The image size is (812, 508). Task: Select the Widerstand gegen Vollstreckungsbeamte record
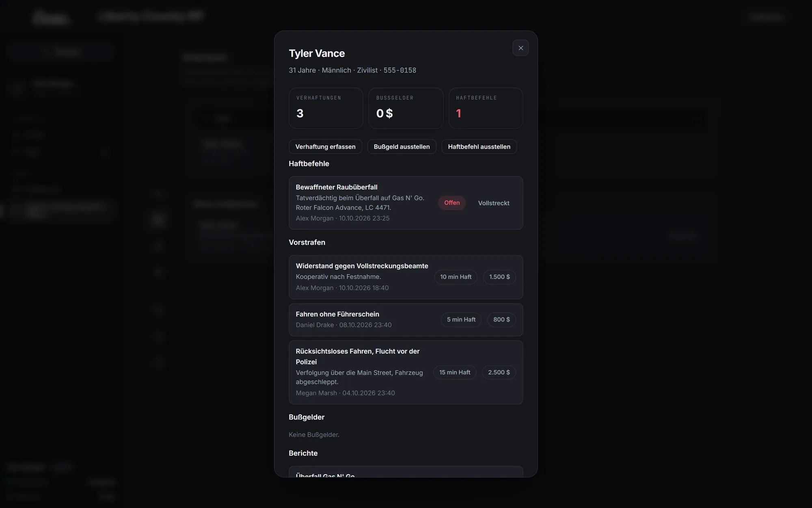[x=406, y=277]
